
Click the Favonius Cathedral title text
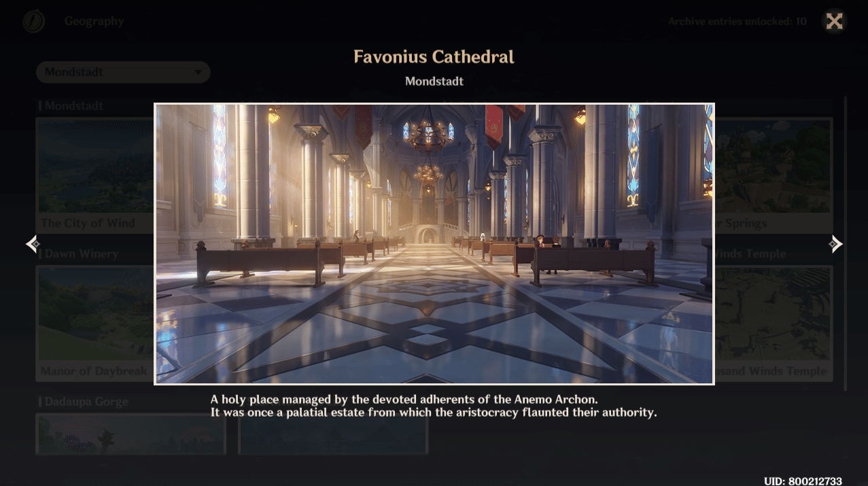[x=434, y=57]
